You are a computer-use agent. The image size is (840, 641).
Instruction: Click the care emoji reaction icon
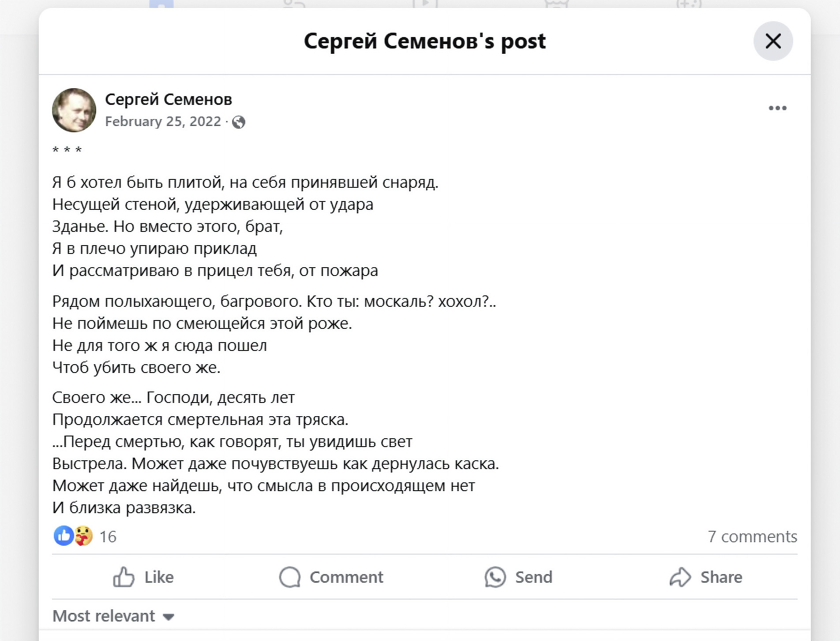point(83,536)
